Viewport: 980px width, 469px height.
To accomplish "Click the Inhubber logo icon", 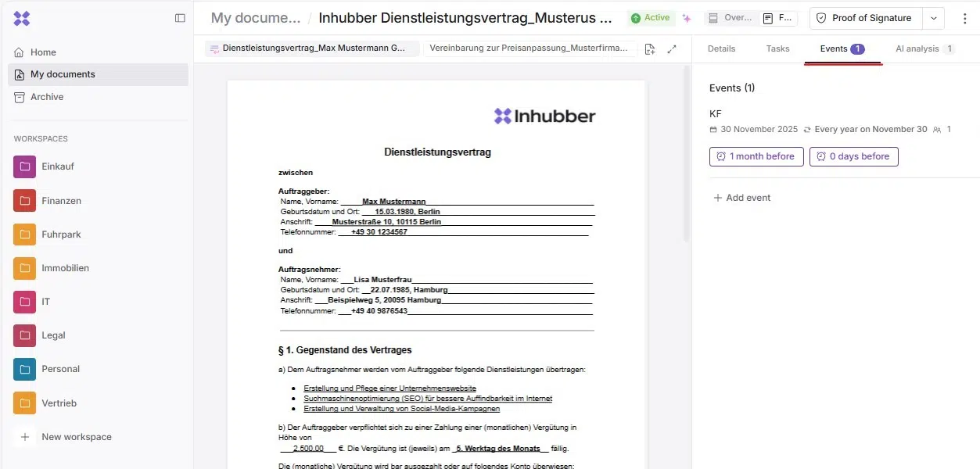I will pyautogui.click(x=22, y=18).
